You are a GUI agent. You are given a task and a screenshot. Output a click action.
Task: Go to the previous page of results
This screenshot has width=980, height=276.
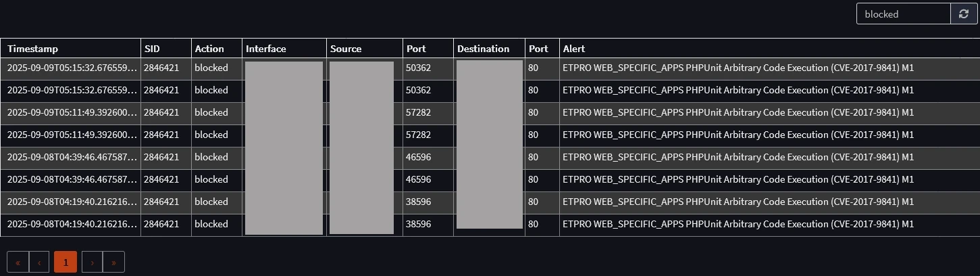(x=39, y=262)
